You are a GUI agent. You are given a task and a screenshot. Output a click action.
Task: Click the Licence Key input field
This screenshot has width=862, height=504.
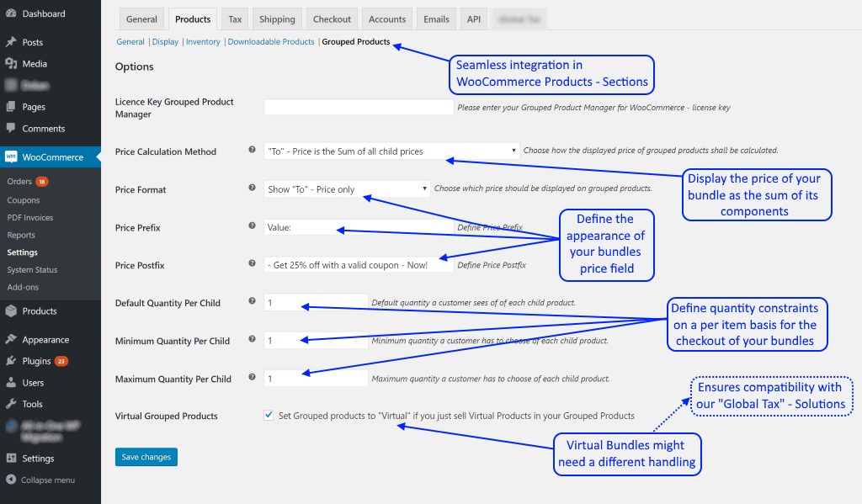pos(359,107)
